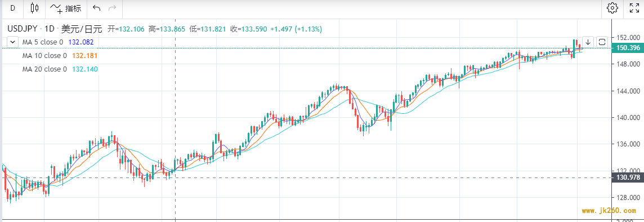Select the MA 5 close indicator legend

pos(43,42)
